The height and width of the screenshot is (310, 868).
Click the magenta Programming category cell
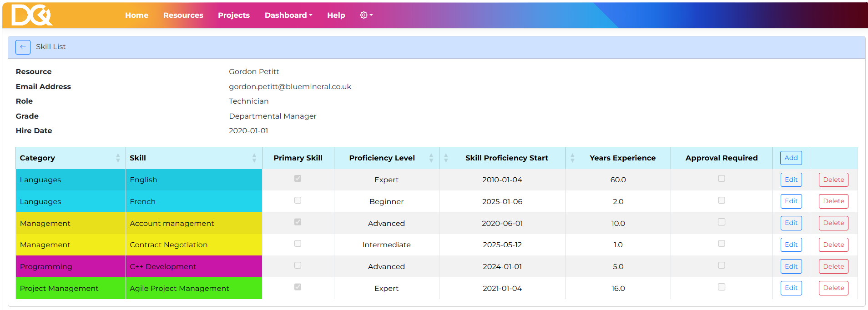coord(71,266)
